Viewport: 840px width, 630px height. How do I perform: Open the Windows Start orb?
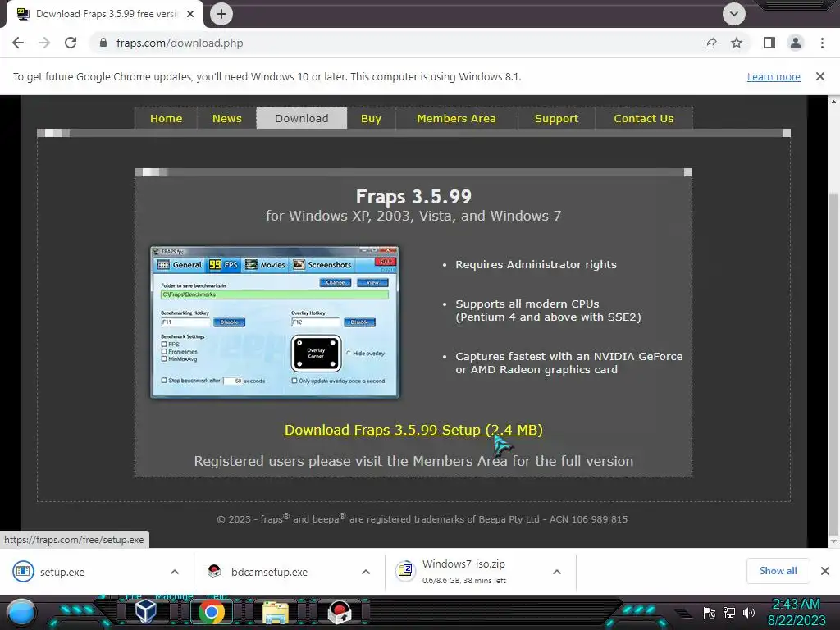click(x=21, y=612)
